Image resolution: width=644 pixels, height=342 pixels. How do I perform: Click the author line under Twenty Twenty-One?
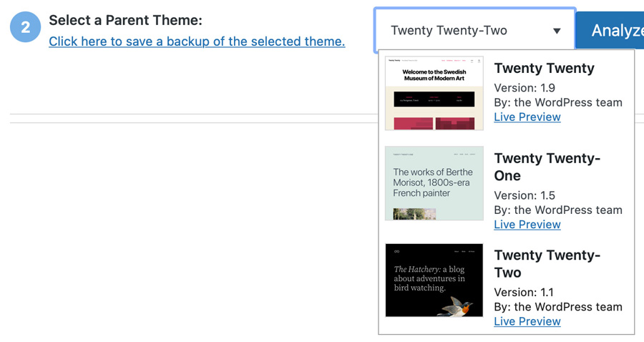[x=558, y=210]
